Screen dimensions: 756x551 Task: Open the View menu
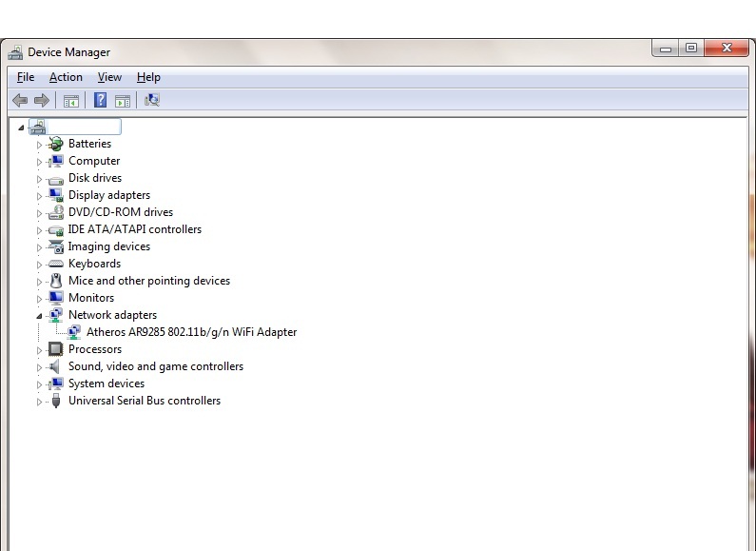(109, 77)
